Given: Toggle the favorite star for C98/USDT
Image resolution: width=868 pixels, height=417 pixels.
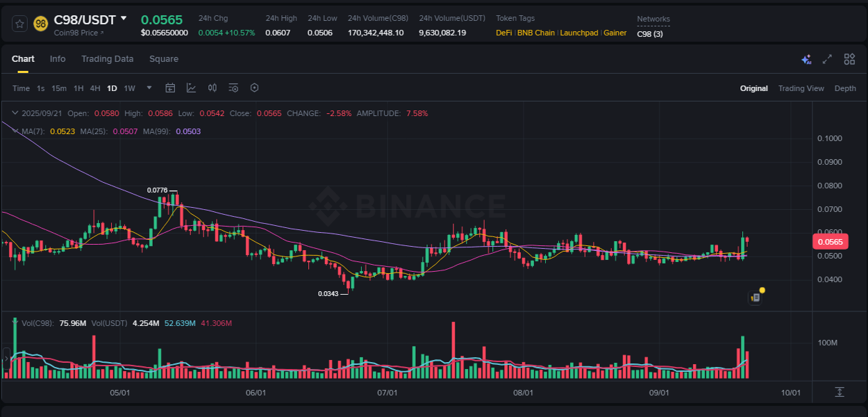Looking at the screenshot, I should (x=19, y=23).
